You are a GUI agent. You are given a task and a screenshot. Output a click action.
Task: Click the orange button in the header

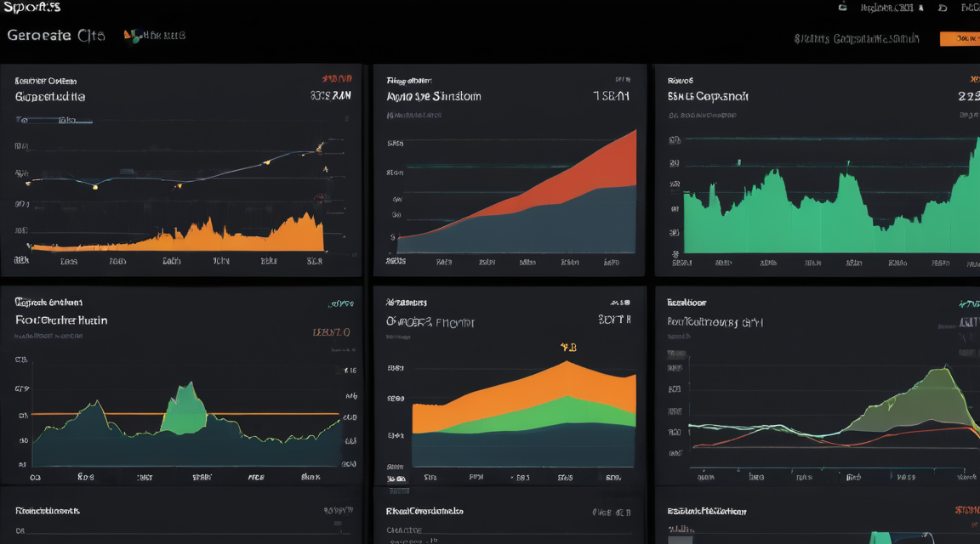[960, 39]
